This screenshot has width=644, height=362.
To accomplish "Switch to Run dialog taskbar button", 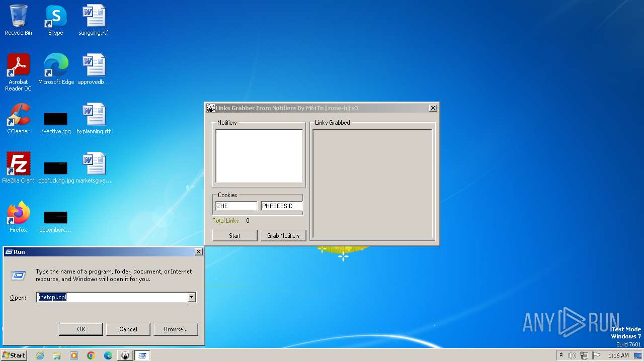I will pos(142,355).
